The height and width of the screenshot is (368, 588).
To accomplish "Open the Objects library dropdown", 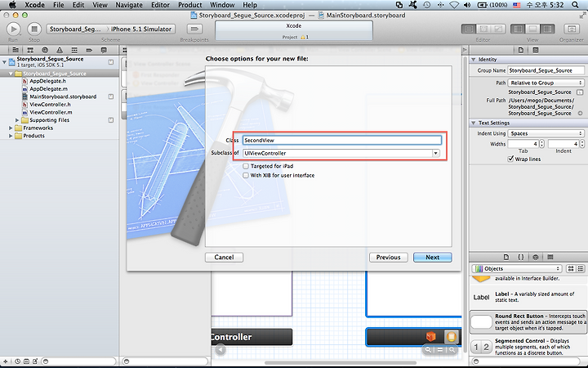I will (517, 268).
